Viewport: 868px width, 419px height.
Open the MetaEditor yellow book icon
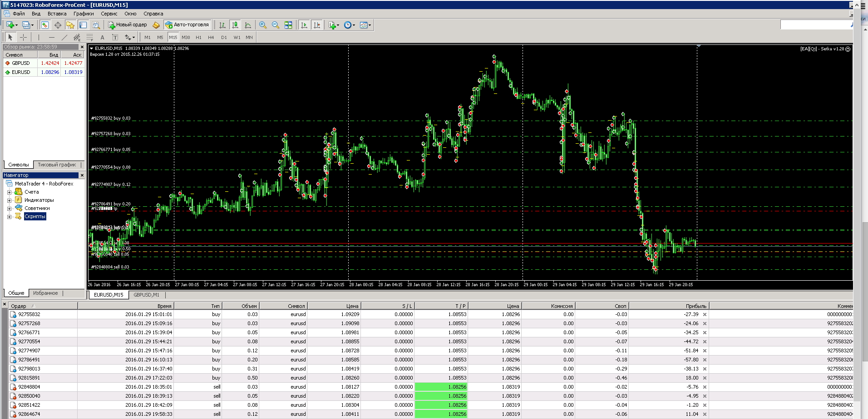coord(156,25)
